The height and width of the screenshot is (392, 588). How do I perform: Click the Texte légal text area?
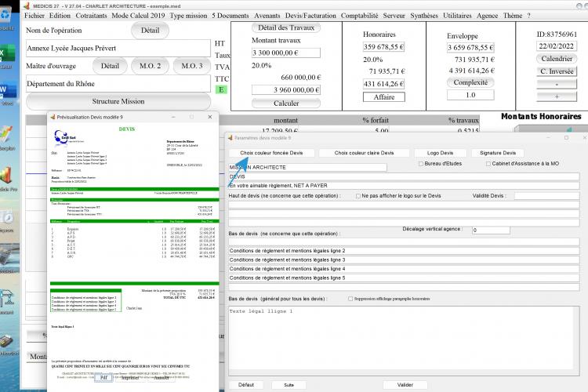click(404, 340)
